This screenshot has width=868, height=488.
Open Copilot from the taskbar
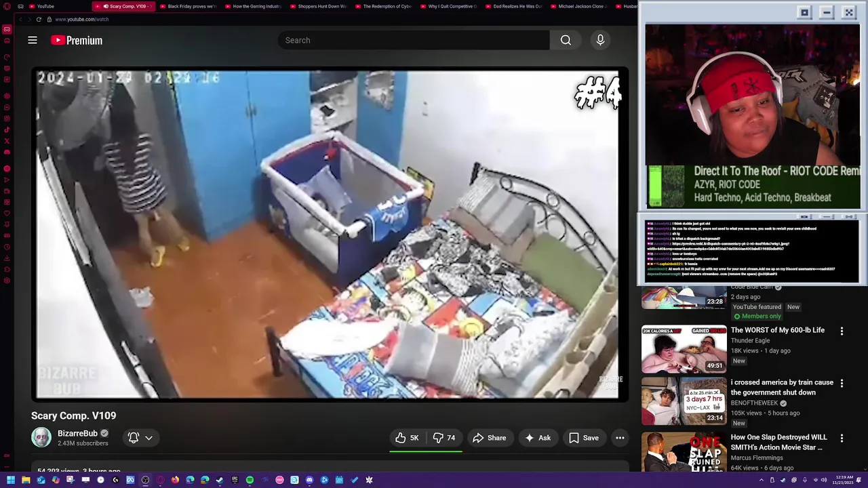(56, 480)
